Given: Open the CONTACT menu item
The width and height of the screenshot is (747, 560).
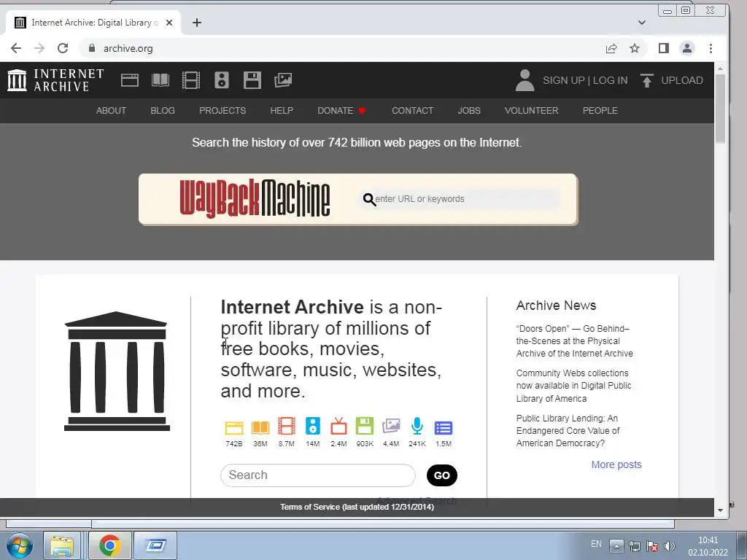Looking at the screenshot, I should [413, 111].
